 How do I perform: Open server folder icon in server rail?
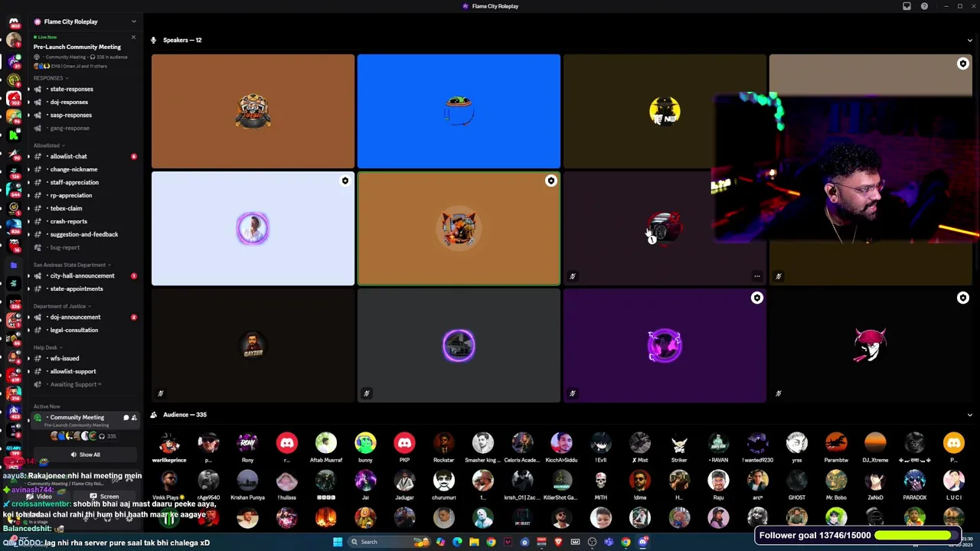pyautogui.click(x=13, y=265)
